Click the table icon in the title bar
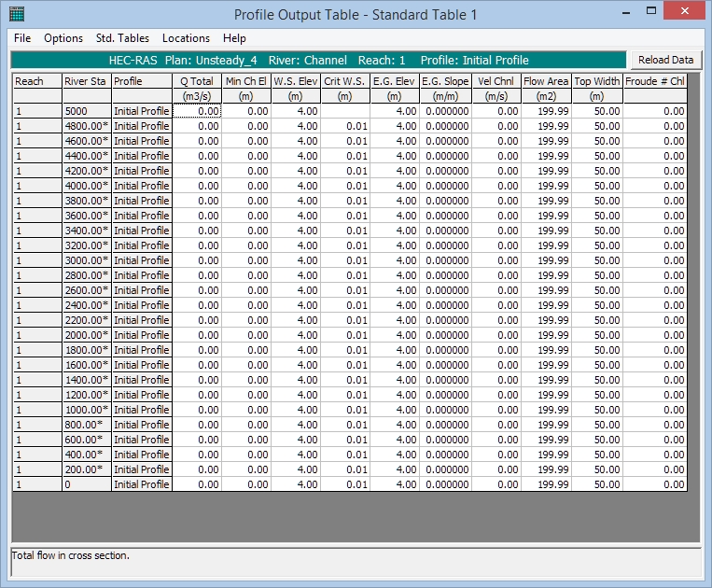The height and width of the screenshot is (588, 712). 17,14
